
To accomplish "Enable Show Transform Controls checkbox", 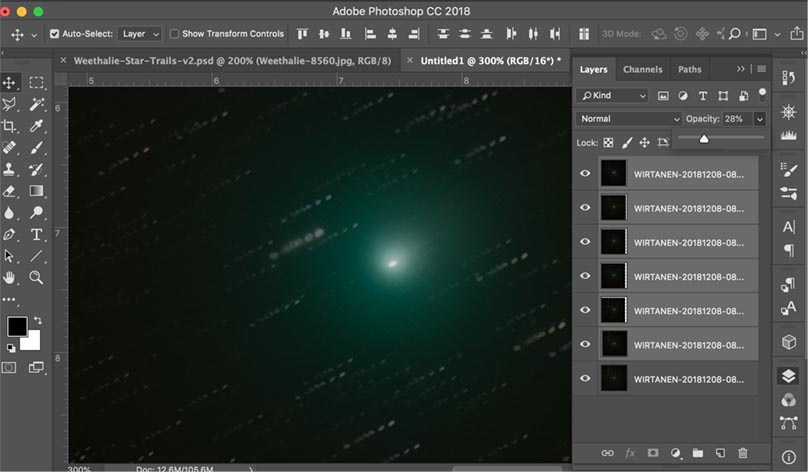I will [x=175, y=34].
